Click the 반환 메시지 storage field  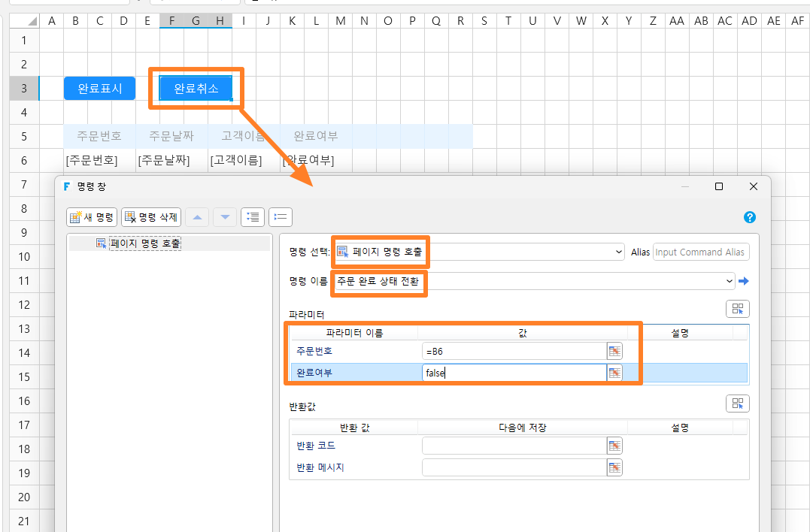[x=514, y=467]
